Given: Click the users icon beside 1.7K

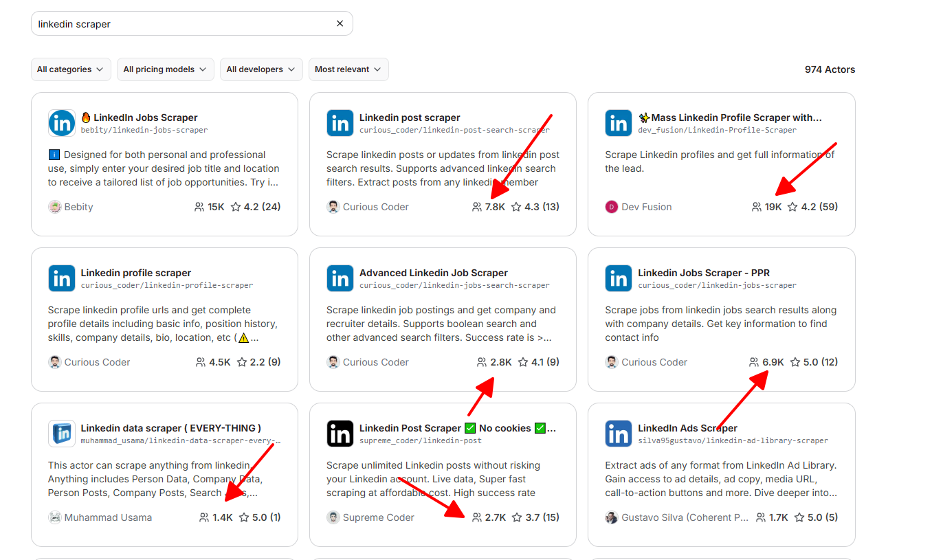Looking at the screenshot, I should point(761,517).
